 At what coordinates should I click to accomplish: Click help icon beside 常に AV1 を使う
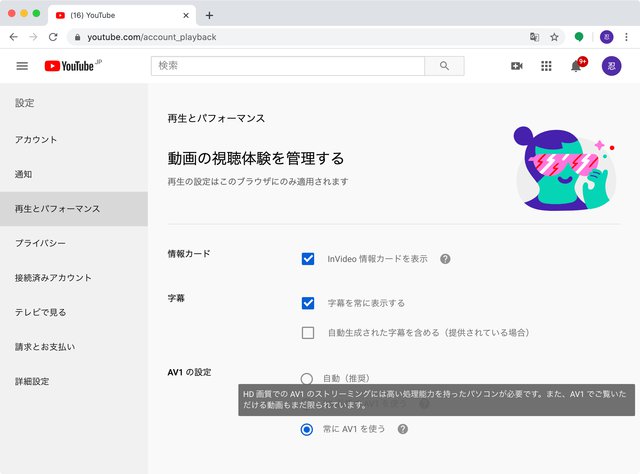coord(402,429)
